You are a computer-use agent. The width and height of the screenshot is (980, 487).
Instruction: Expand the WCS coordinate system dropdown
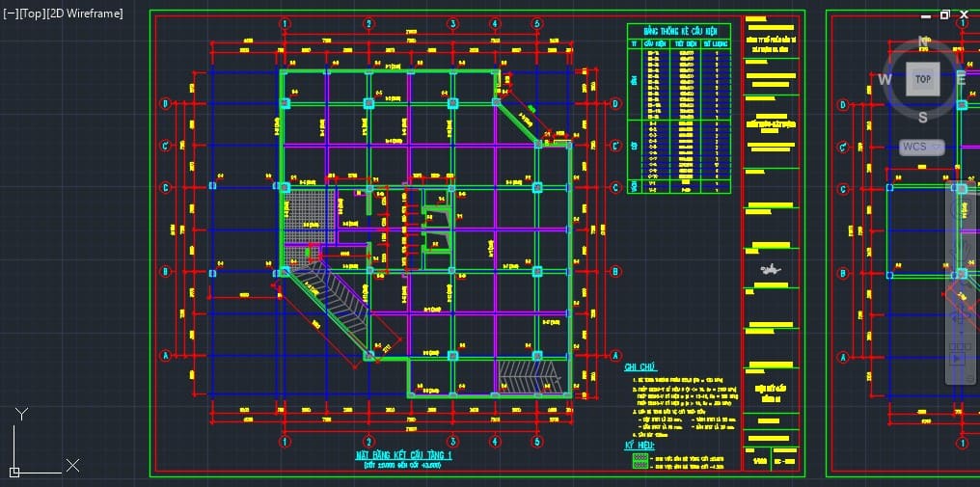922,147
